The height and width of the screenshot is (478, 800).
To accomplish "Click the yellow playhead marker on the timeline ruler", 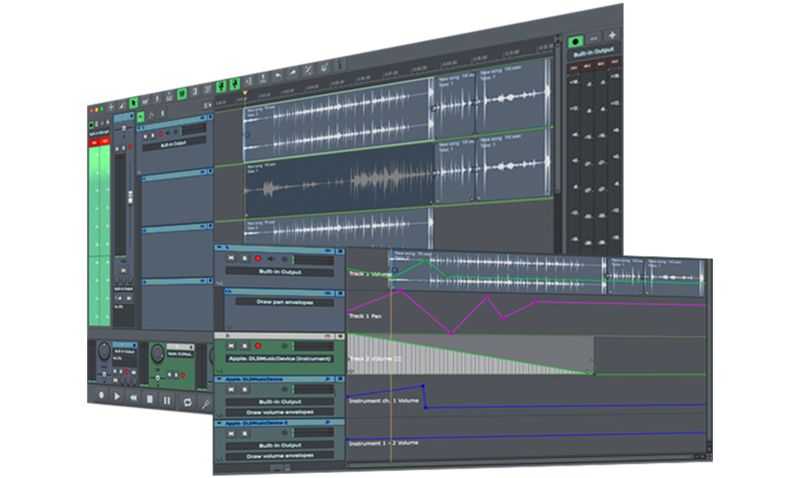I will [245, 93].
